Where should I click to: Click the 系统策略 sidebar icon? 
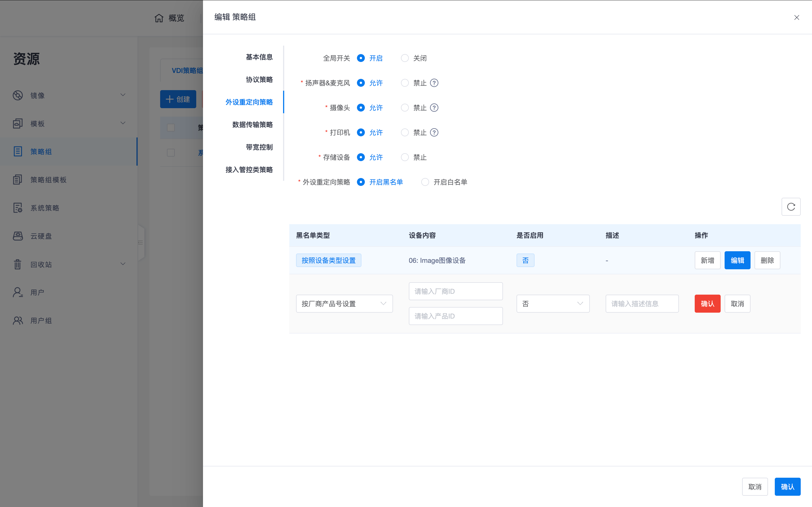(18, 208)
